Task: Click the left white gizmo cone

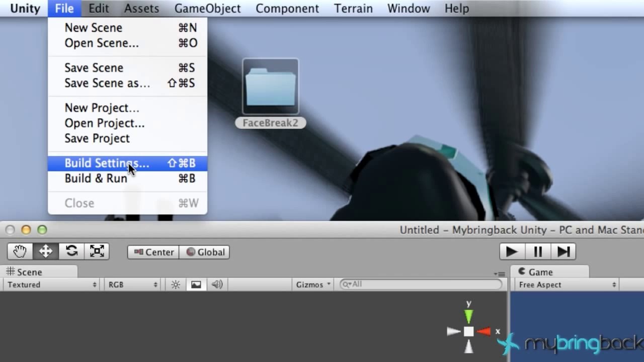Action: pyautogui.click(x=454, y=331)
